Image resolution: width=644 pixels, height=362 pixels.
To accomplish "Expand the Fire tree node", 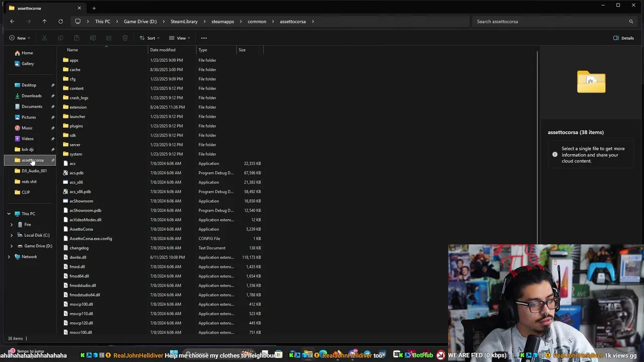I will (x=12, y=225).
